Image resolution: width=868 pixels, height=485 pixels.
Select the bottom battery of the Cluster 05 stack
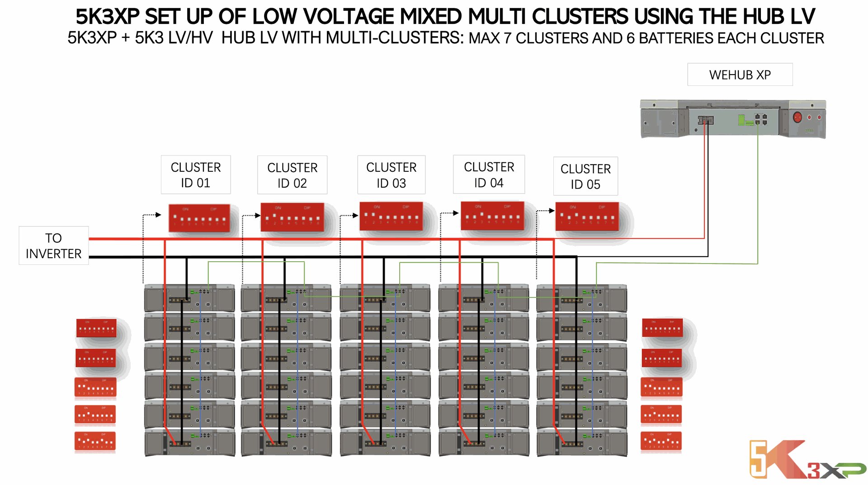[582, 443]
